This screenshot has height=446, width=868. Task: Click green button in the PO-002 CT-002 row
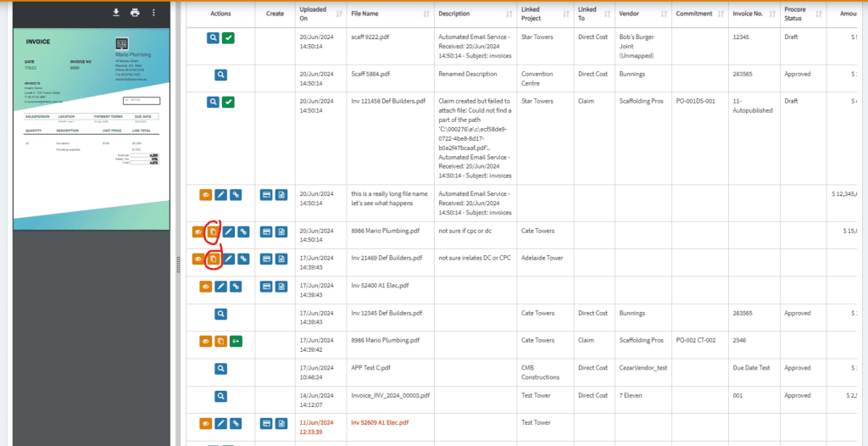point(236,342)
